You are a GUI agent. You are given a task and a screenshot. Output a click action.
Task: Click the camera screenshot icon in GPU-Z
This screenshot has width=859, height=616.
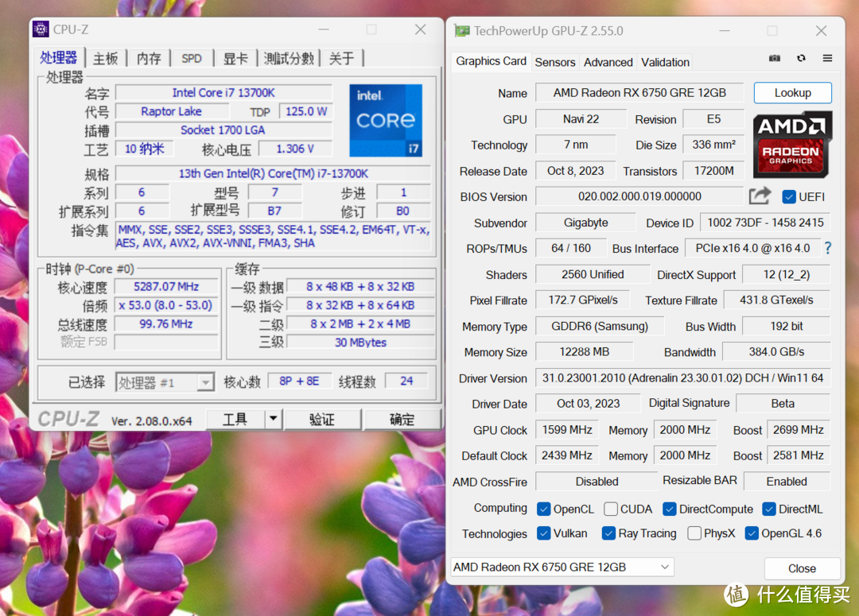click(x=774, y=58)
